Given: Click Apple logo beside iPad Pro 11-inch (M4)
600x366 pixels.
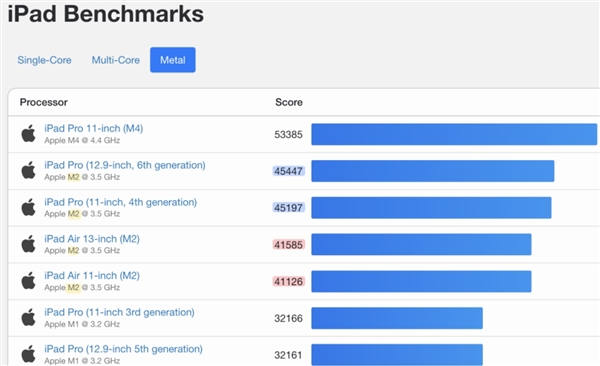Looking at the screenshot, I should tap(28, 134).
